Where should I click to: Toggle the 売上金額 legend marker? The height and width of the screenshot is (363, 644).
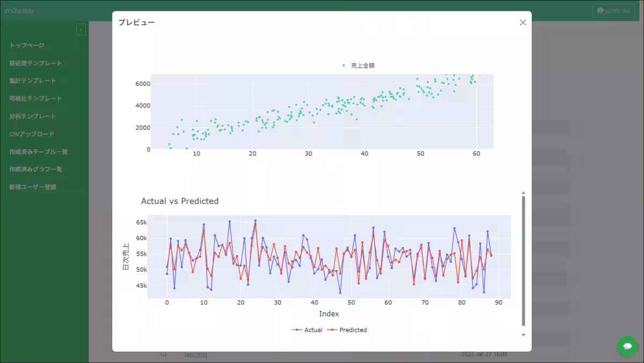(344, 66)
